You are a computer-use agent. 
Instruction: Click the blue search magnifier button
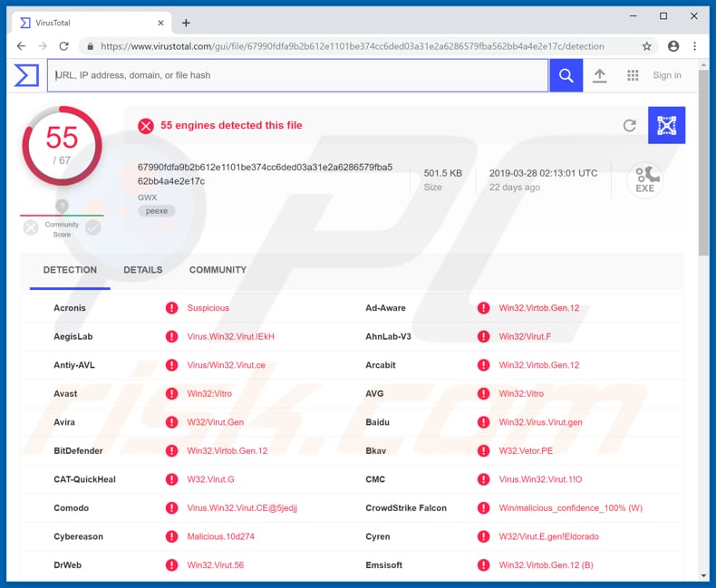coord(566,75)
